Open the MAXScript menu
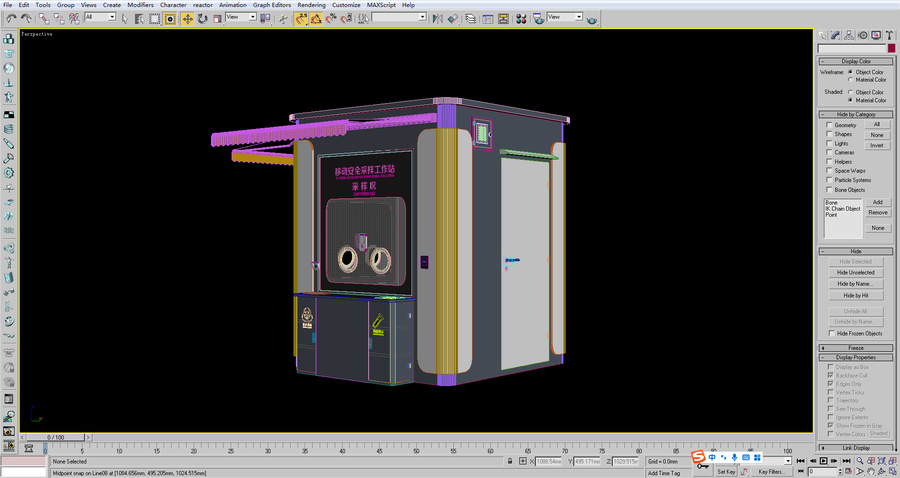The image size is (900, 478). pos(381,5)
